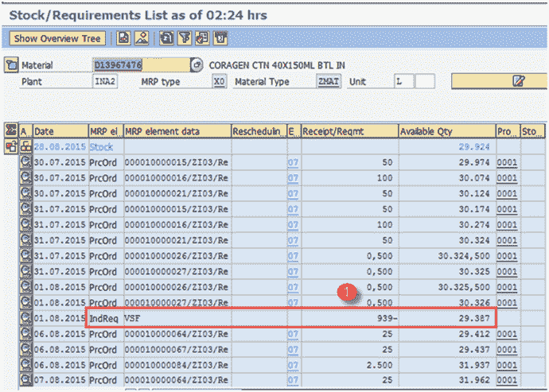The image size is (549, 392).
Task: Select the Reschedulin column header
Action: pos(259,131)
